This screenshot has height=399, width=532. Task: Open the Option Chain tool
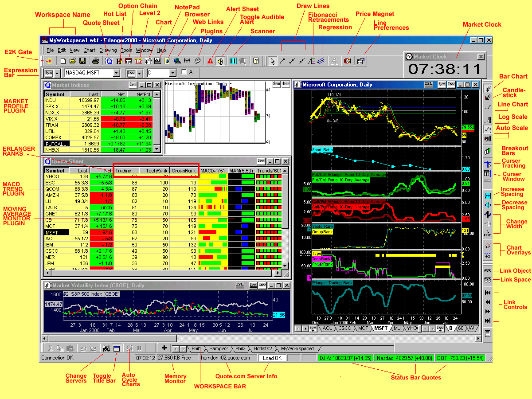click(x=129, y=61)
